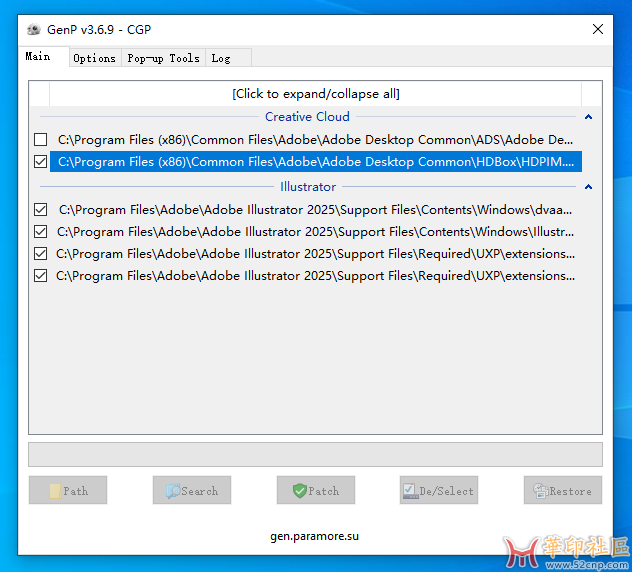Collapse the Creative Cloud group
632x572 pixels.
[588, 117]
